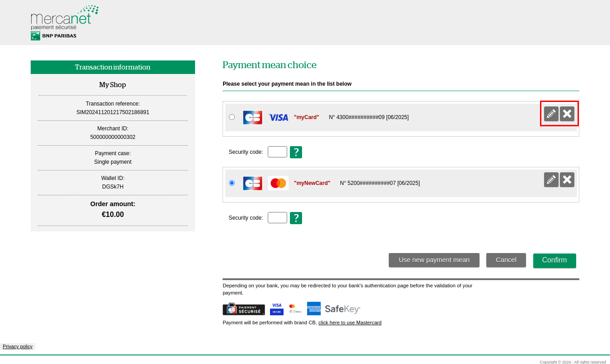Viewport: 610px width, 364px height.
Task: Click the Mastercard logo on myNewCard
Action: [x=278, y=183]
